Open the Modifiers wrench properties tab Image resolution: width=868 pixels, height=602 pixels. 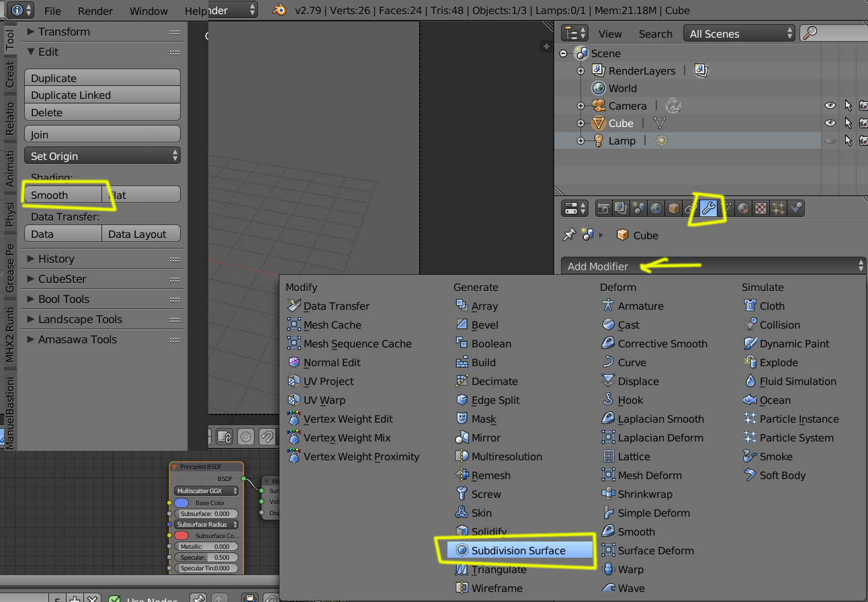(x=708, y=208)
